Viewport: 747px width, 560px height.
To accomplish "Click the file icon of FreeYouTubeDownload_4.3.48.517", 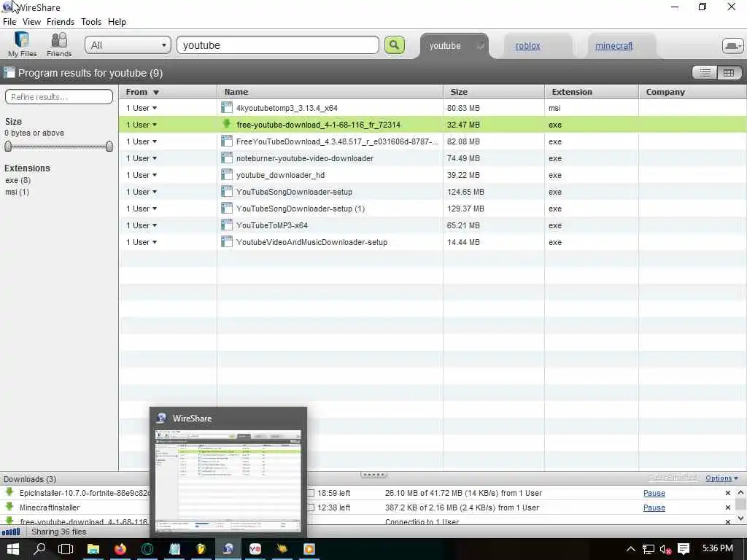I will point(228,141).
